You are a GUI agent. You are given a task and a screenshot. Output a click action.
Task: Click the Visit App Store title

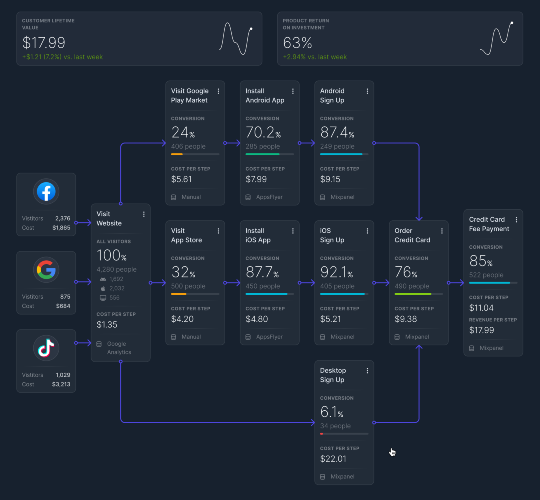[x=186, y=236]
